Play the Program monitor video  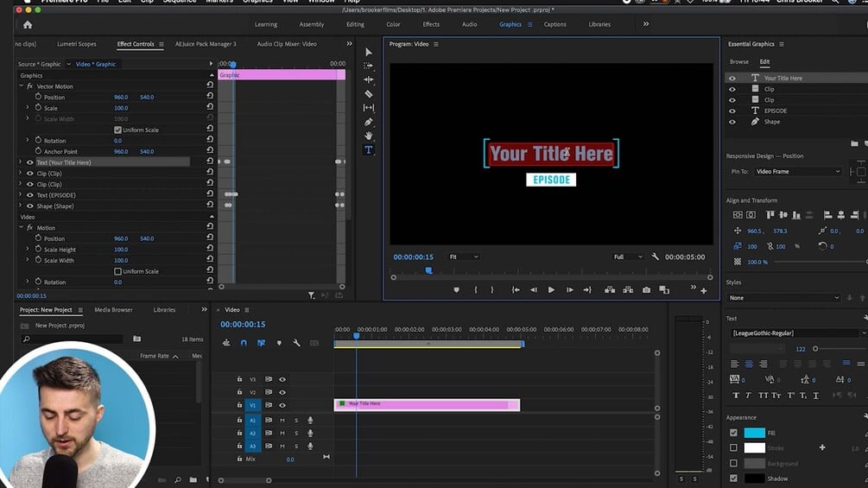[551, 290]
